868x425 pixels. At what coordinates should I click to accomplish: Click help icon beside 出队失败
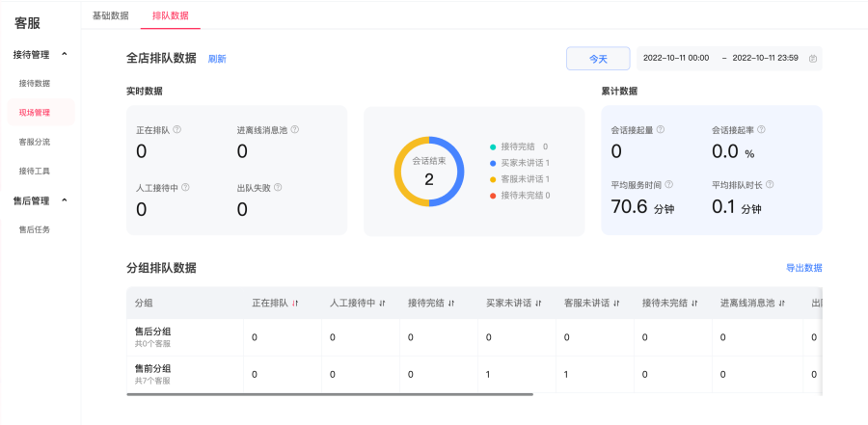click(x=278, y=188)
